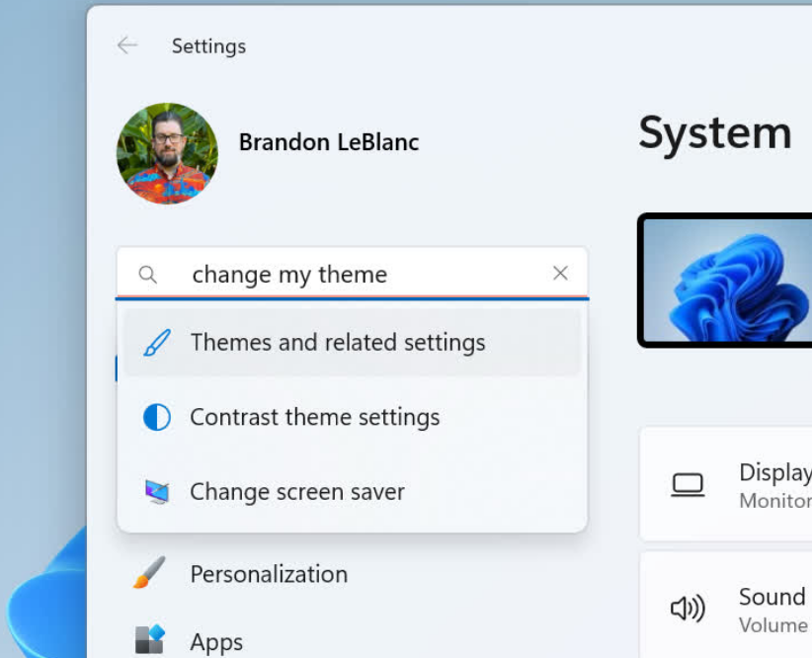Click the Sound speaker icon
The image size is (812, 658).
688,608
